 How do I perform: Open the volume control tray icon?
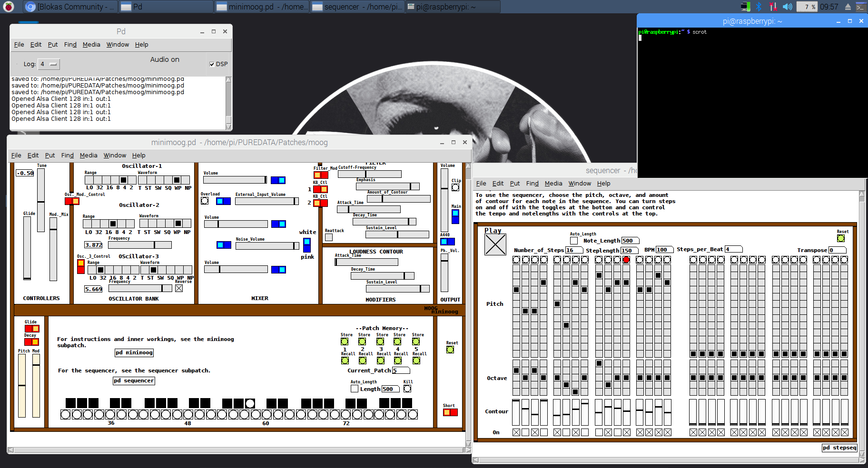click(x=788, y=7)
